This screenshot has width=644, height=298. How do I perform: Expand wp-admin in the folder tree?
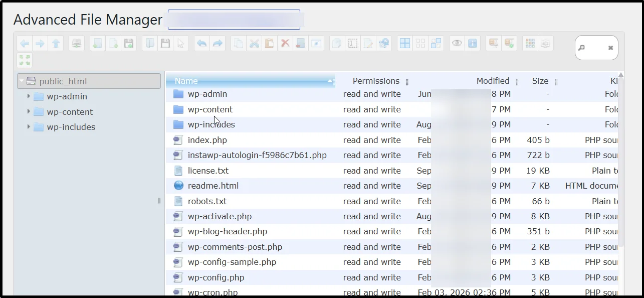pyautogui.click(x=29, y=96)
